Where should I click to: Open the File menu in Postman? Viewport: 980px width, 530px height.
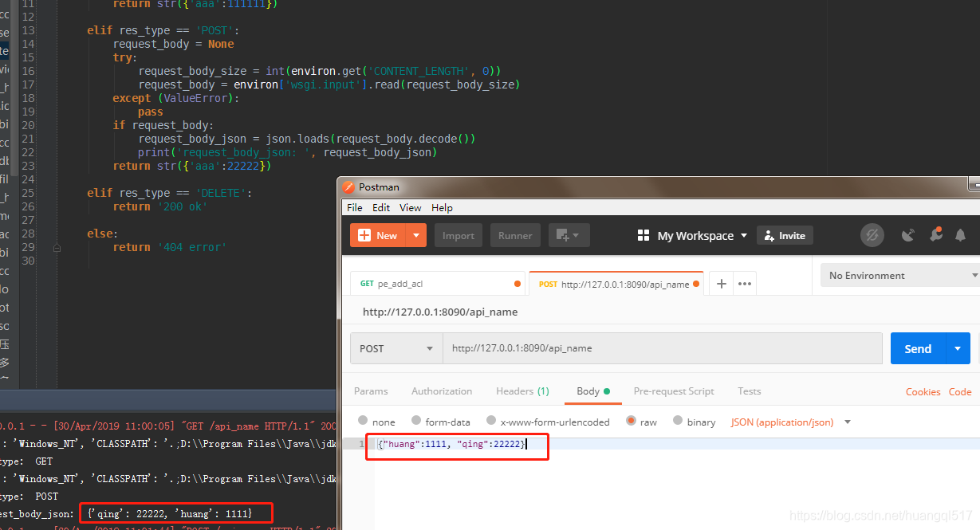point(354,207)
